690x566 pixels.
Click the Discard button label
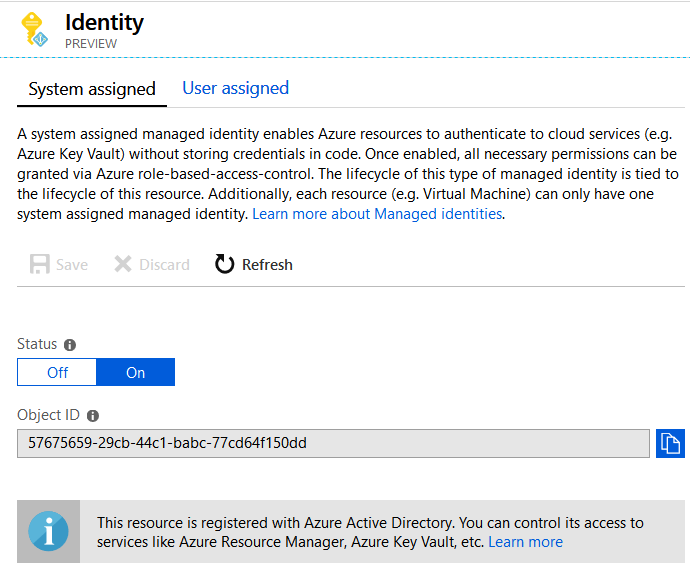164,265
